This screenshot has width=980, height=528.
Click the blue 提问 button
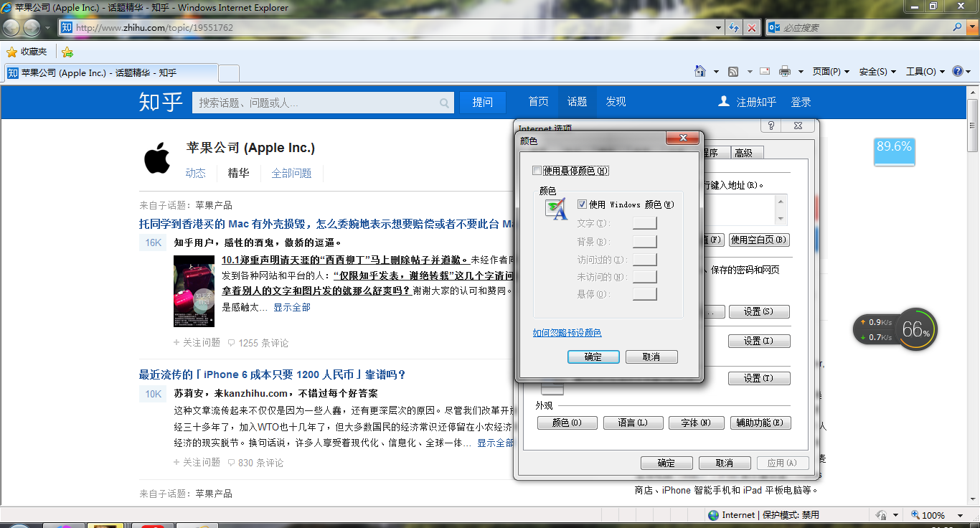[x=483, y=103]
